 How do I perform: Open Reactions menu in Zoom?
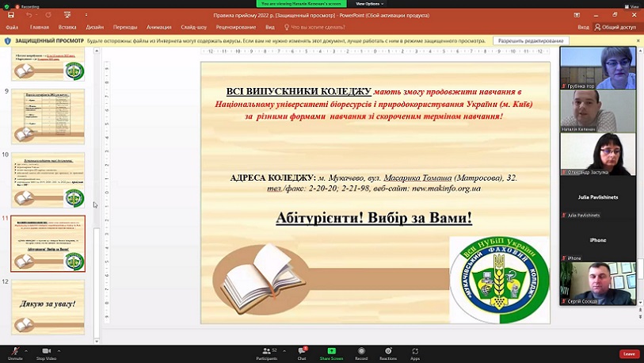(x=388, y=353)
